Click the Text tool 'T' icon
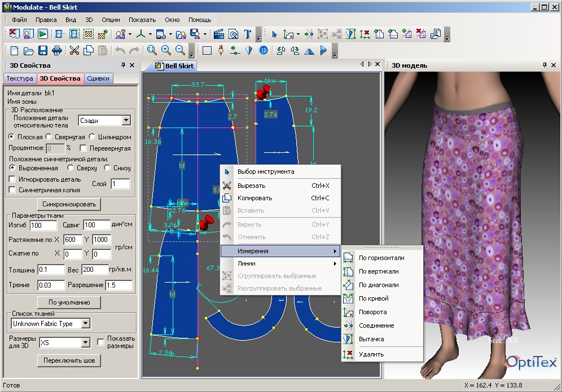Screen dimensions: 562x392 coord(247,34)
